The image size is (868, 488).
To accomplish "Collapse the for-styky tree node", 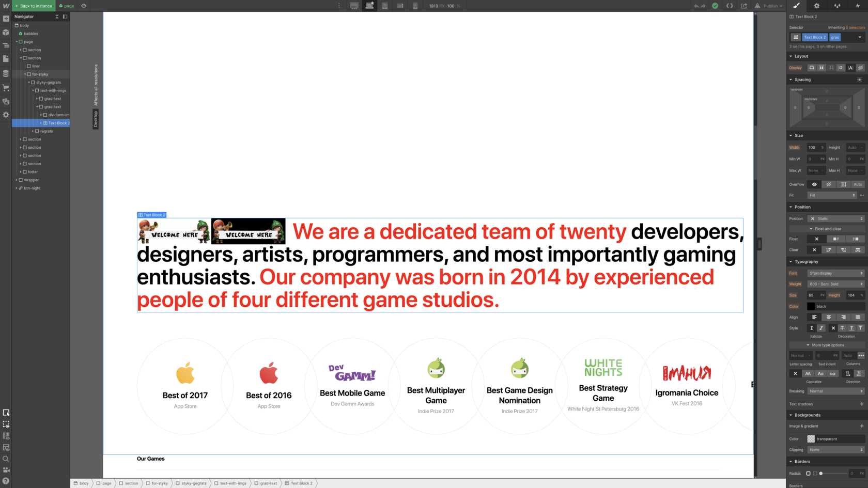I will pyautogui.click(x=25, y=74).
